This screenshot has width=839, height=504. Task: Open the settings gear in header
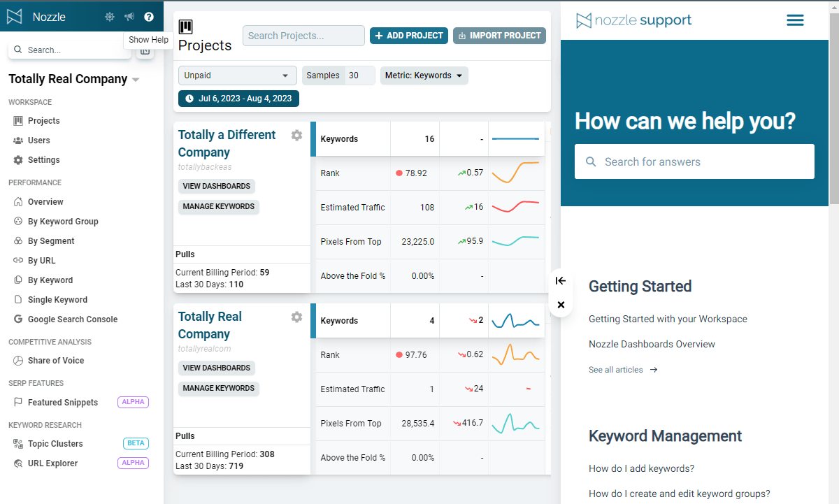pyautogui.click(x=110, y=17)
